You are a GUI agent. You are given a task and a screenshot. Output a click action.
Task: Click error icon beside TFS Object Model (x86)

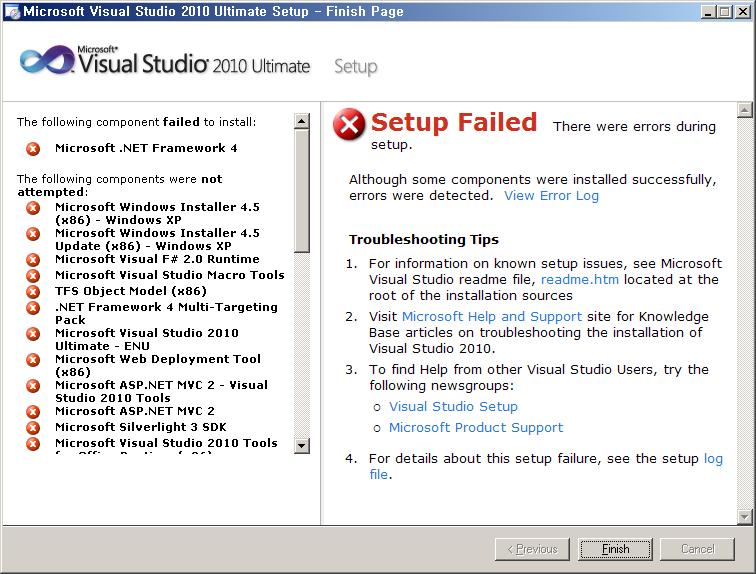[x=33, y=292]
